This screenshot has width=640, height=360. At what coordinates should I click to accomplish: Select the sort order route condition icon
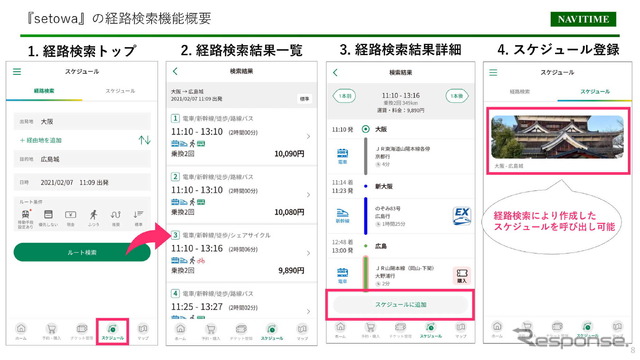pos(138,215)
